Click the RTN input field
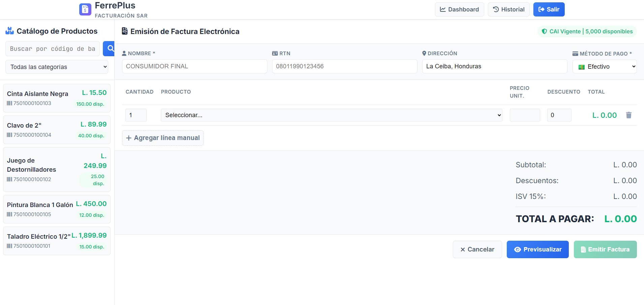 (344, 66)
